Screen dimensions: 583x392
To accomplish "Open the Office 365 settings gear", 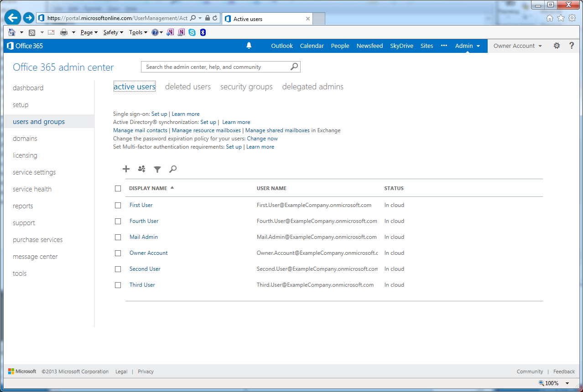I will [x=557, y=46].
